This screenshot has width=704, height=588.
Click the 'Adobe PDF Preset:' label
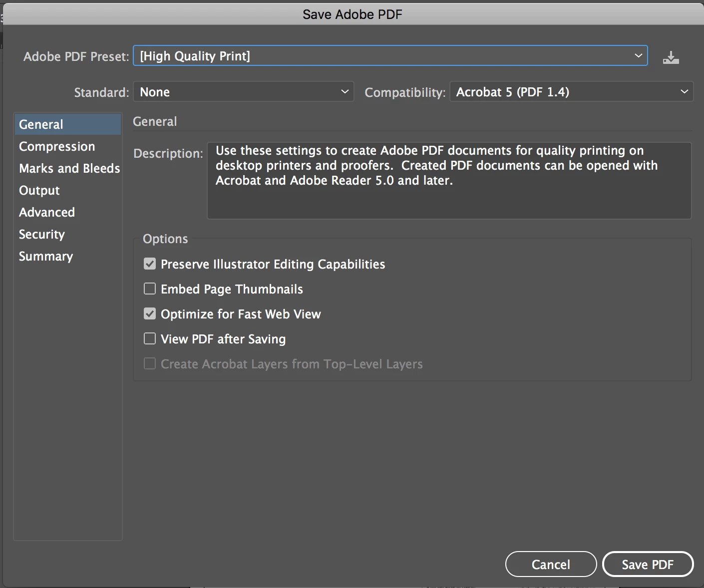(x=76, y=56)
